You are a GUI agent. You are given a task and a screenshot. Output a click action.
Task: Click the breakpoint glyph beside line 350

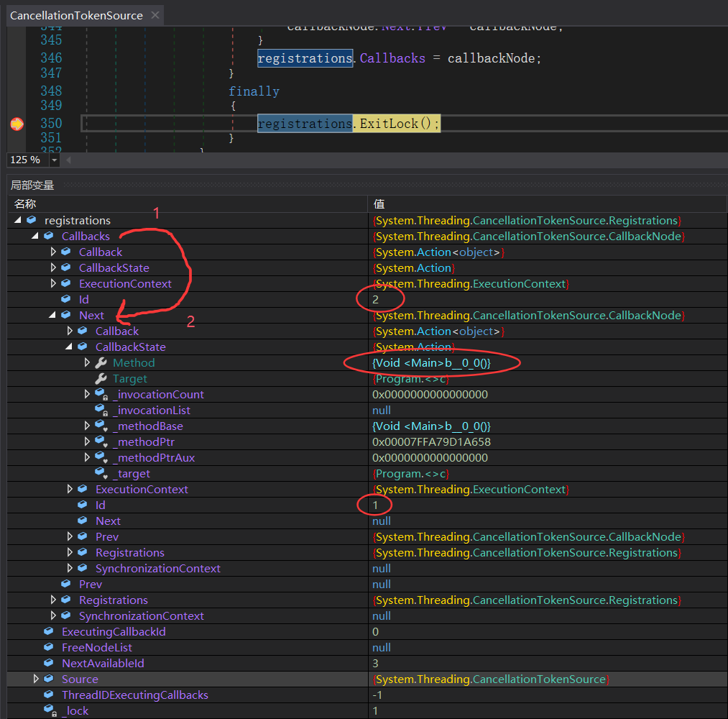(17, 123)
